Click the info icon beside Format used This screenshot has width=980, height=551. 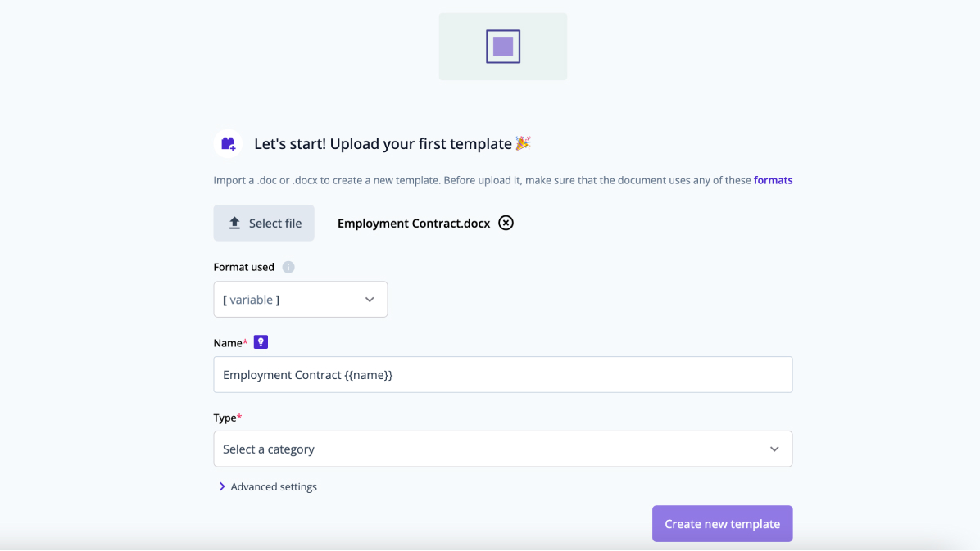288,267
